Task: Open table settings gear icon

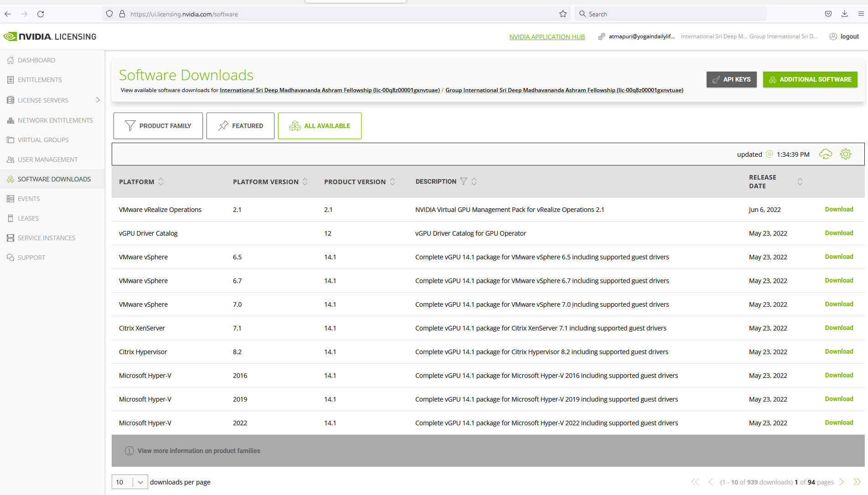Action: click(x=846, y=154)
